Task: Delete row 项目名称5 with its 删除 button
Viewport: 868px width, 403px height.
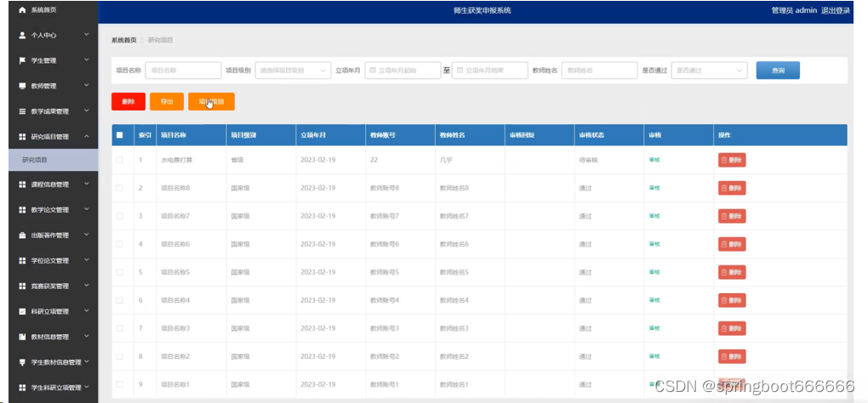Action: pyautogui.click(x=732, y=272)
